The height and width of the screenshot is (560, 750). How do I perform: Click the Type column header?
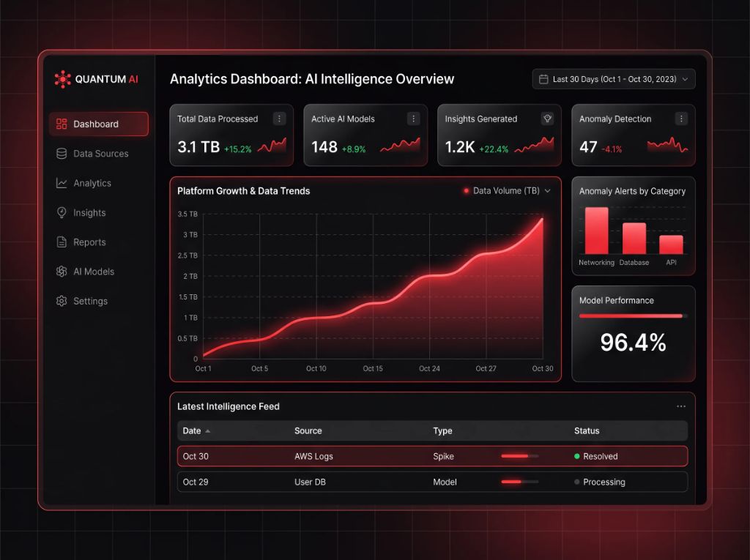[442, 431]
